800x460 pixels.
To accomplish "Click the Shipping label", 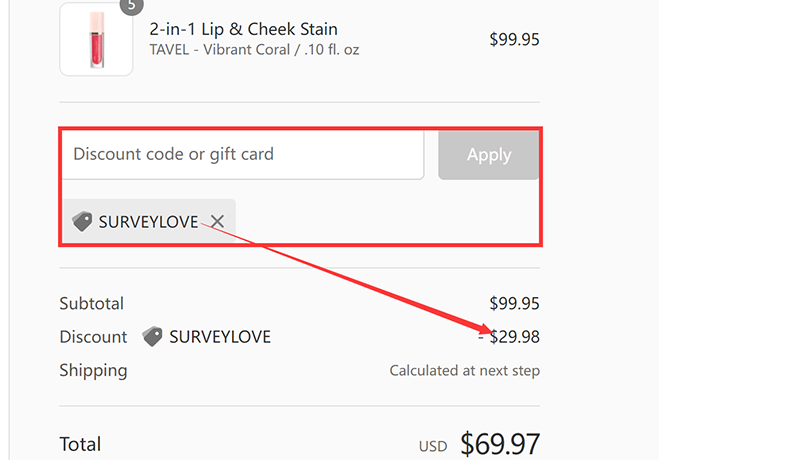I will point(93,370).
